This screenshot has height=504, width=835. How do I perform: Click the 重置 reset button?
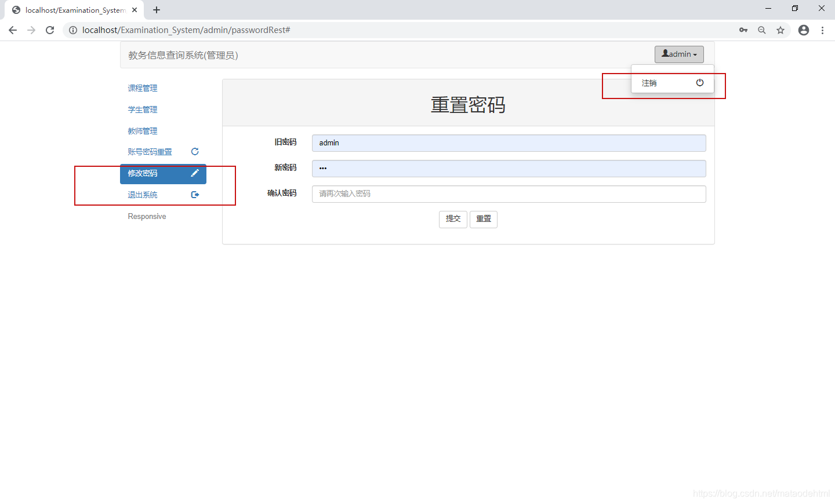(x=484, y=219)
